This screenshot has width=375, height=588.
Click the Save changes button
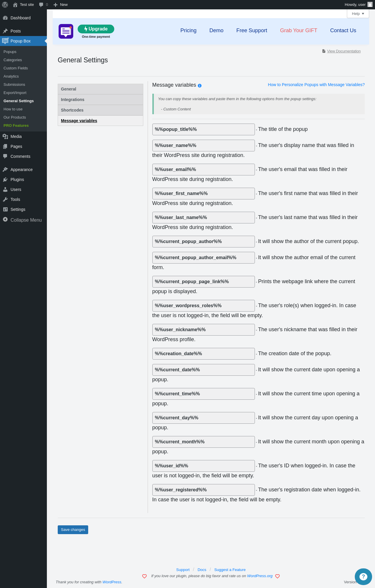click(73, 530)
